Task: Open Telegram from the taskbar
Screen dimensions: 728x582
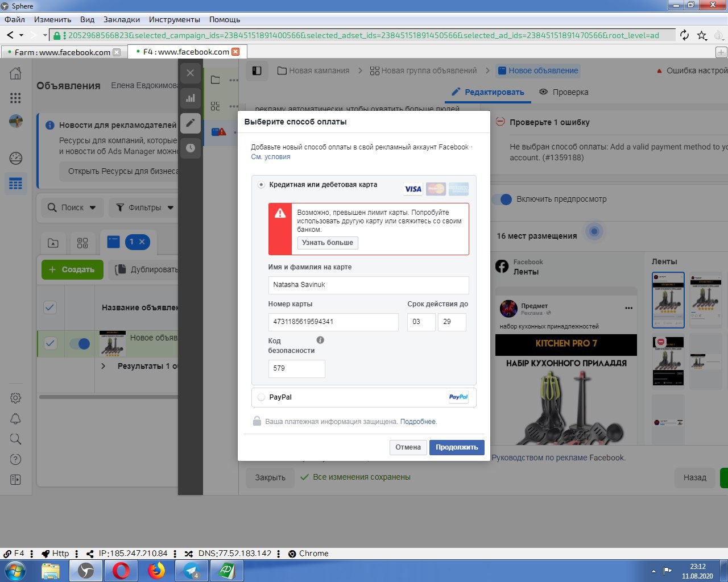Action: pyautogui.click(x=192, y=570)
